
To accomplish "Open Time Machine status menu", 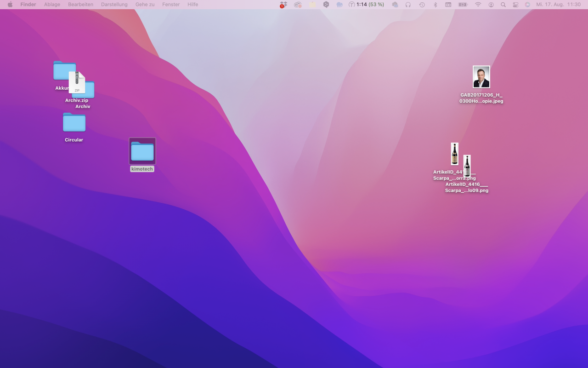I will point(422,5).
